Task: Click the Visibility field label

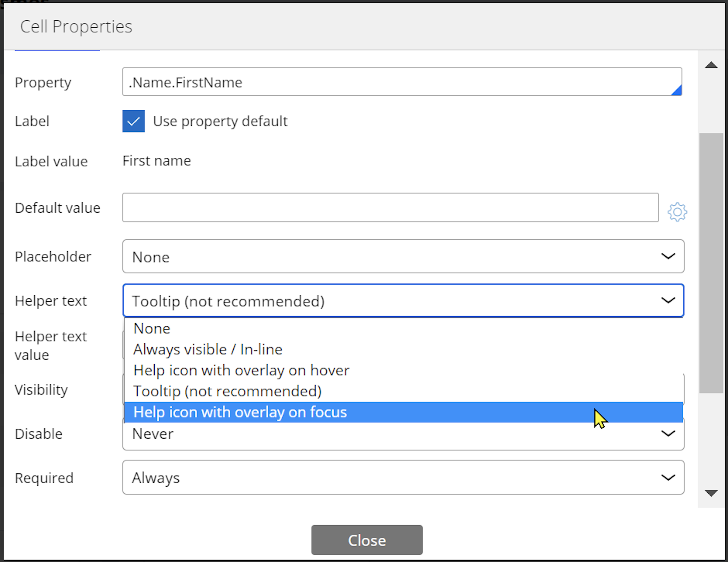Action: (41, 390)
